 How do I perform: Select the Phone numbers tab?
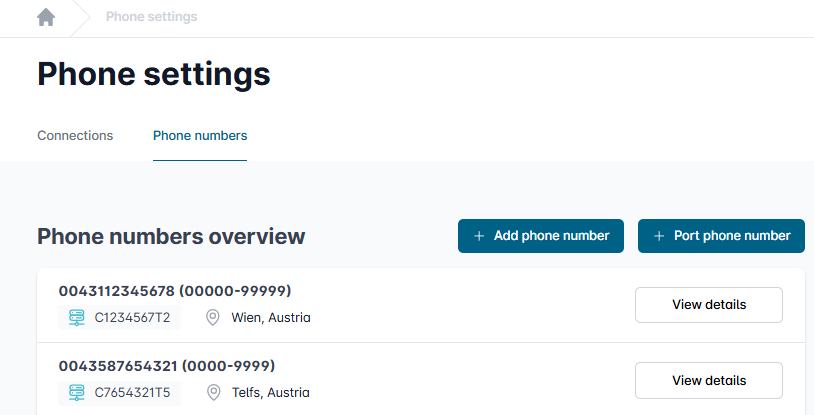tap(200, 136)
